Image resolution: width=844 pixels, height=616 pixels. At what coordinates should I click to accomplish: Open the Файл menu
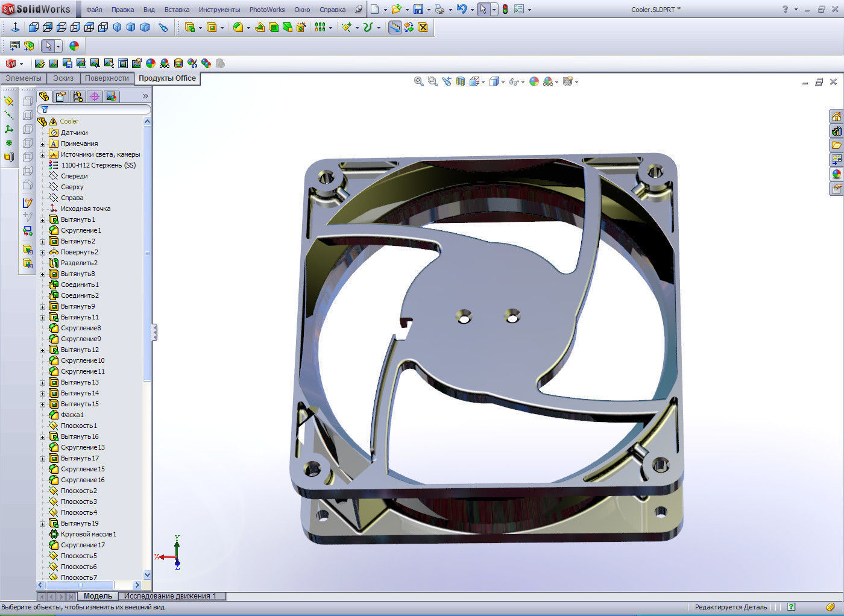pos(94,10)
